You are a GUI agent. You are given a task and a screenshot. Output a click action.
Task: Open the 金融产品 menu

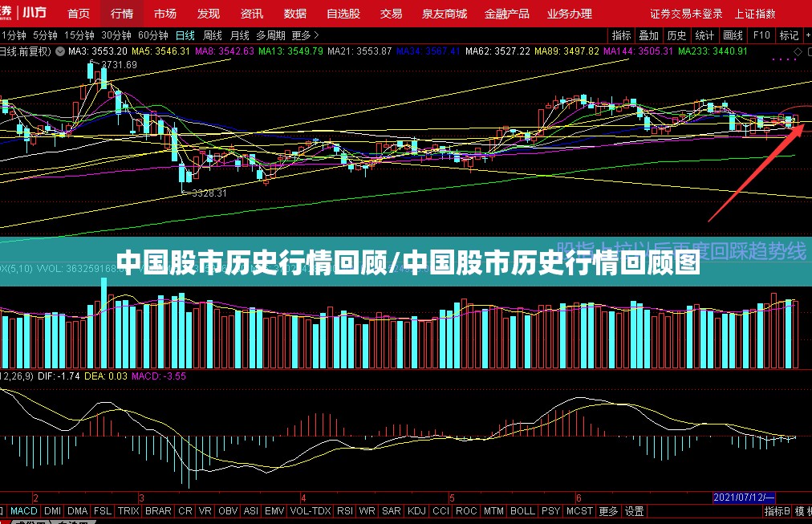[507, 14]
